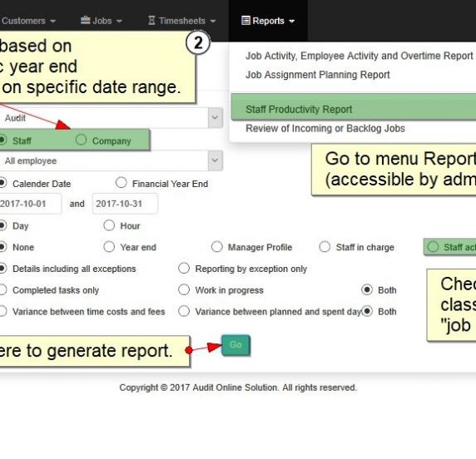Expand the Audit dropdown arrow

click(x=216, y=118)
